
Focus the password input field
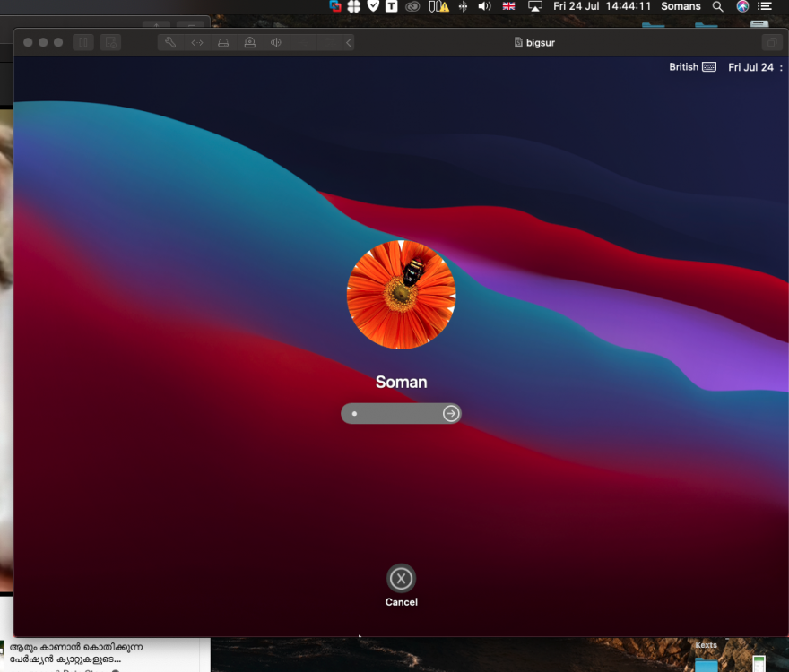tap(401, 413)
